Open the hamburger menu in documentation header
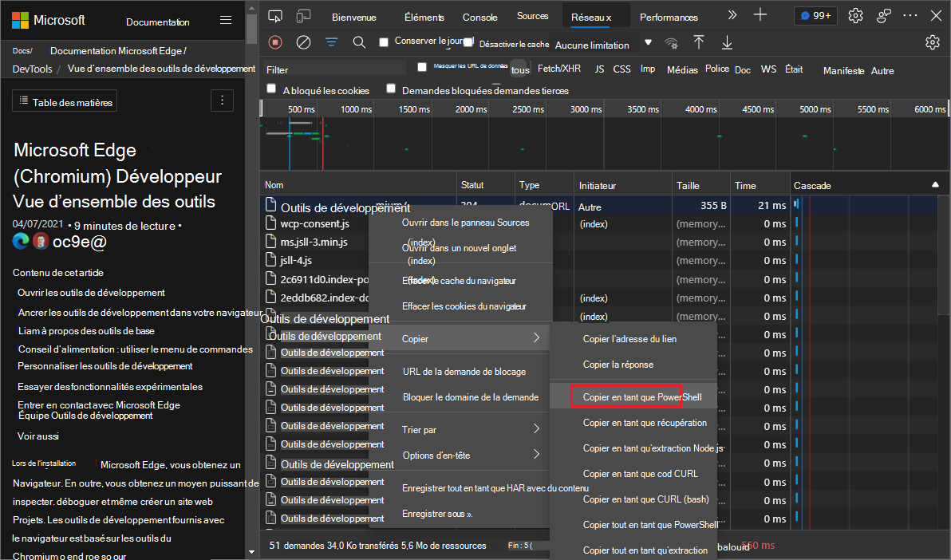This screenshot has height=560, width=951. (226, 20)
